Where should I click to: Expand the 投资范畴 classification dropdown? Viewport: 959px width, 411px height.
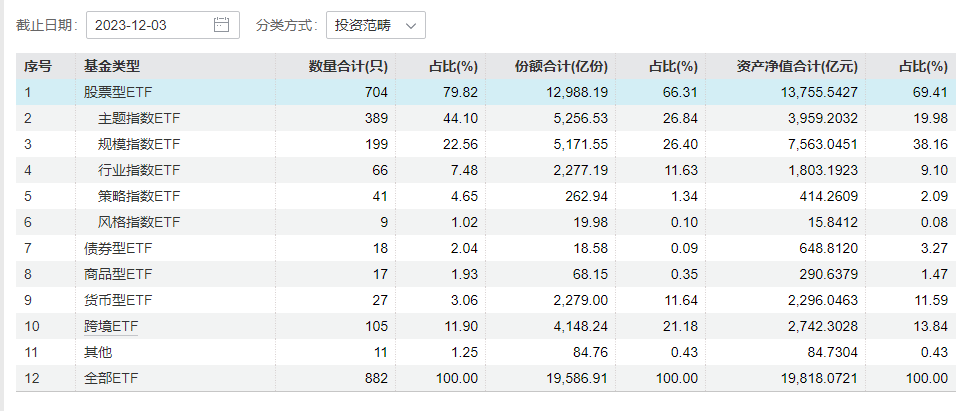point(375,25)
